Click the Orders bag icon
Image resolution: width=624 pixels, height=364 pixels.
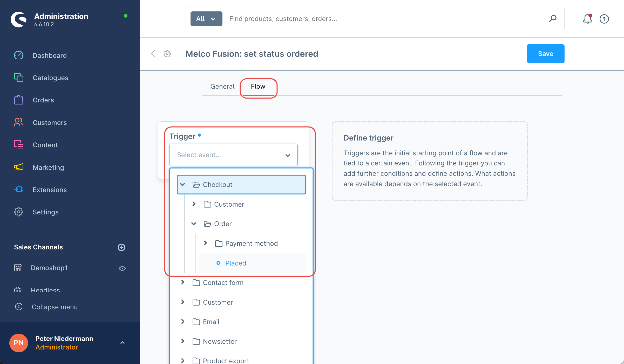[x=19, y=100]
